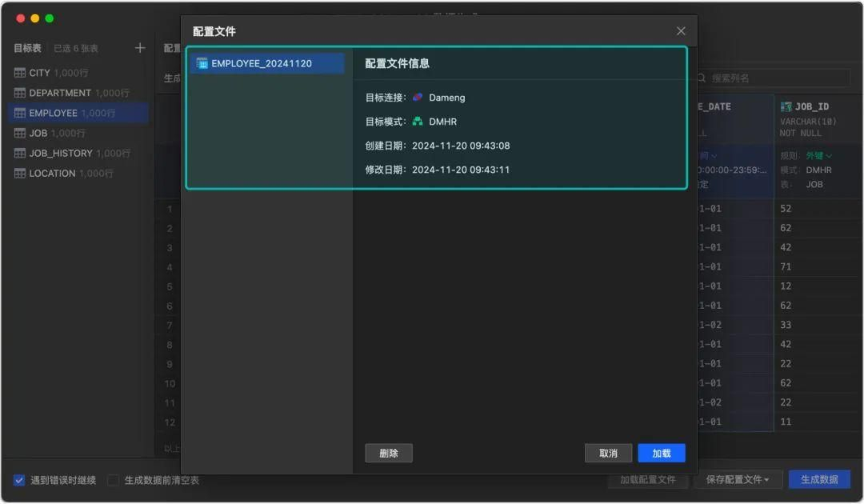The height and width of the screenshot is (504, 864).
Task: Toggle 生成数据前清空表 checkbox
Action: [x=113, y=480]
